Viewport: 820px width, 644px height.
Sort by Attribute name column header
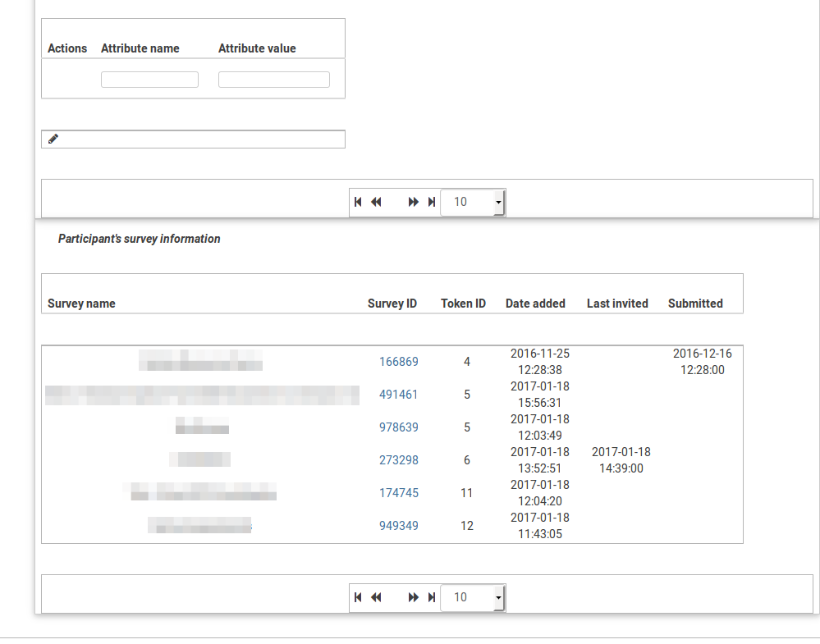click(140, 48)
